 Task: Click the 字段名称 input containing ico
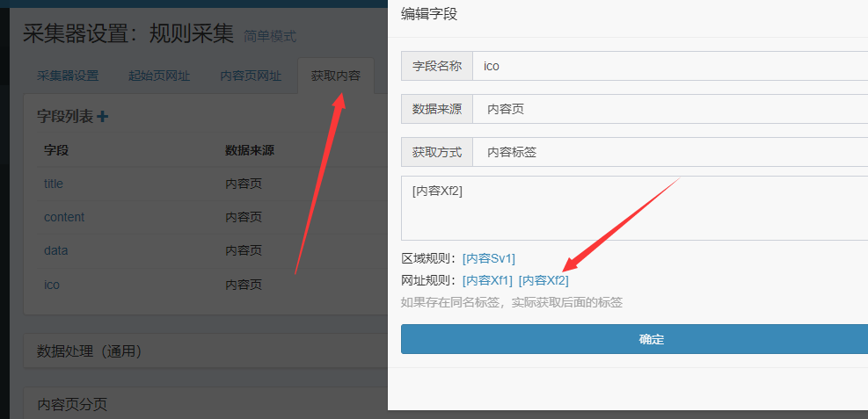[668, 66]
